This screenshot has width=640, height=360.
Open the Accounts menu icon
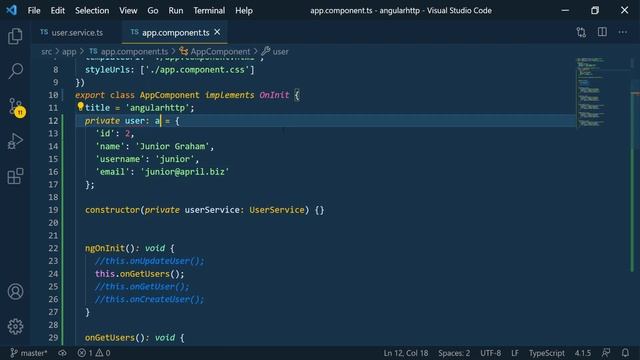pyautogui.click(x=15, y=291)
